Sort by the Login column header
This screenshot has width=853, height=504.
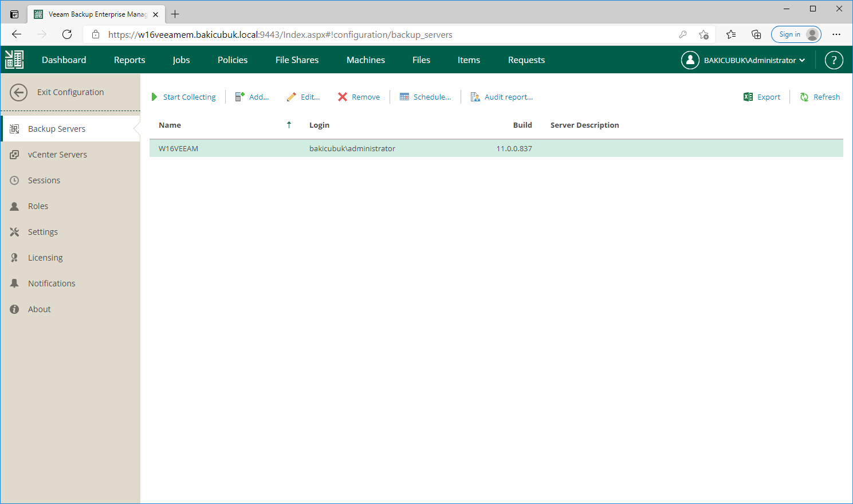(x=319, y=125)
